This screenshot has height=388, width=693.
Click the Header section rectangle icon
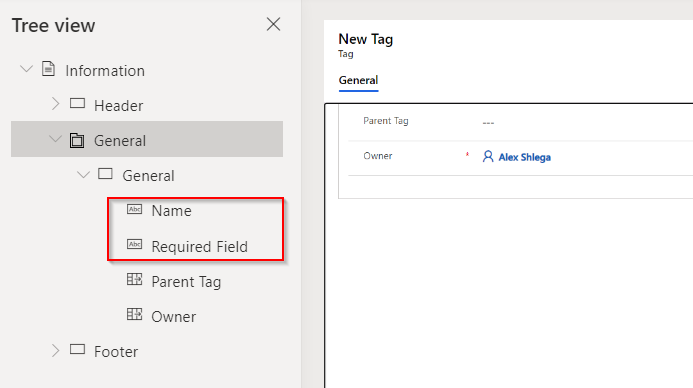pos(77,104)
